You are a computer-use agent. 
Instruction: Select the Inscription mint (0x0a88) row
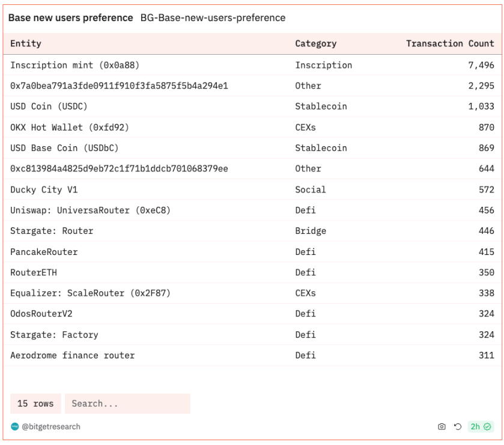74,65
